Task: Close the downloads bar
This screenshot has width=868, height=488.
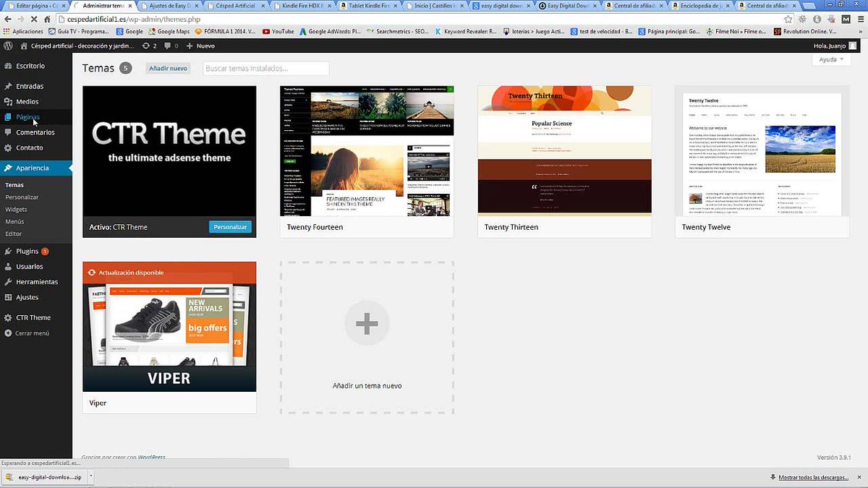Action: tap(861, 477)
